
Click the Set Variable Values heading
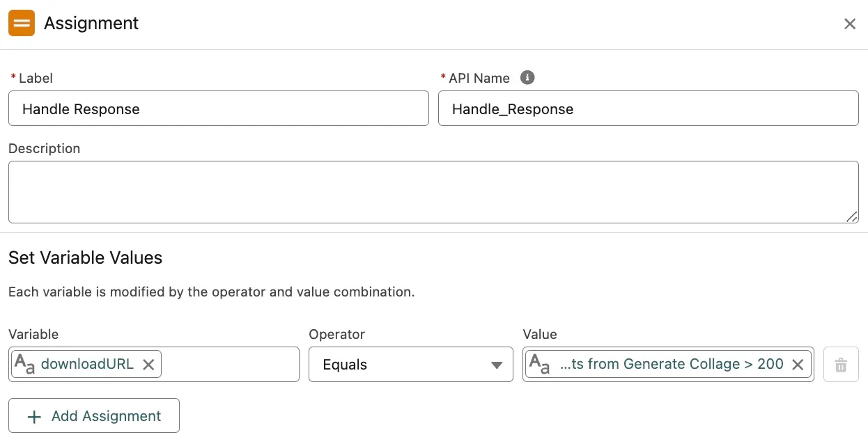point(85,257)
